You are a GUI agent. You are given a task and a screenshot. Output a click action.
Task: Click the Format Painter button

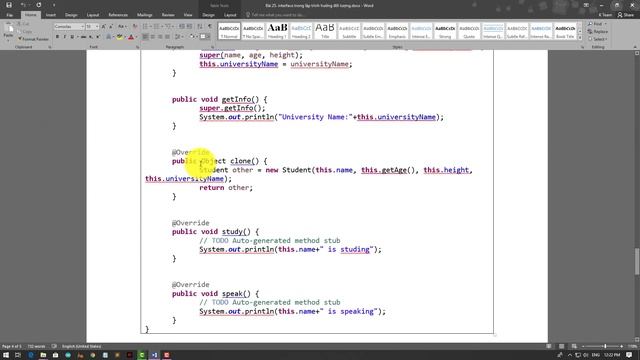(33, 39)
